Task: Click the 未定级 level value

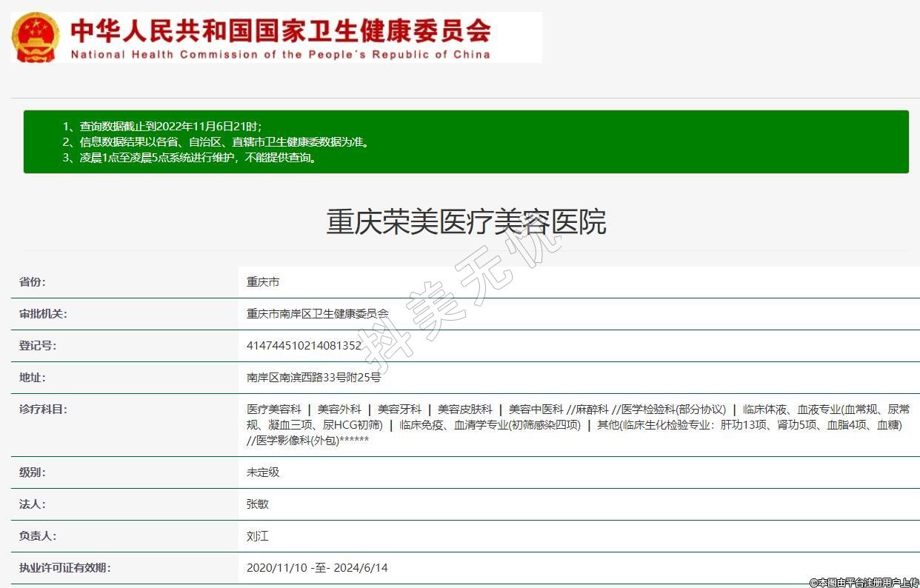Action: coord(263,472)
